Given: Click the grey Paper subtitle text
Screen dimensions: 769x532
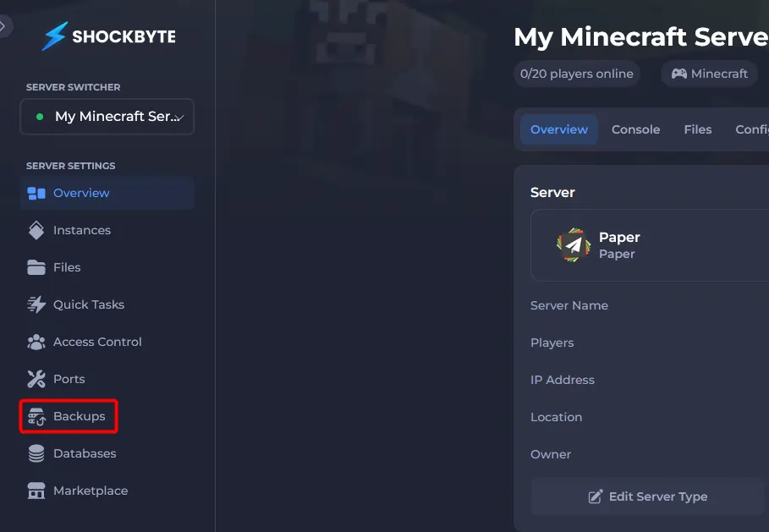Looking at the screenshot, I should 617,254.
